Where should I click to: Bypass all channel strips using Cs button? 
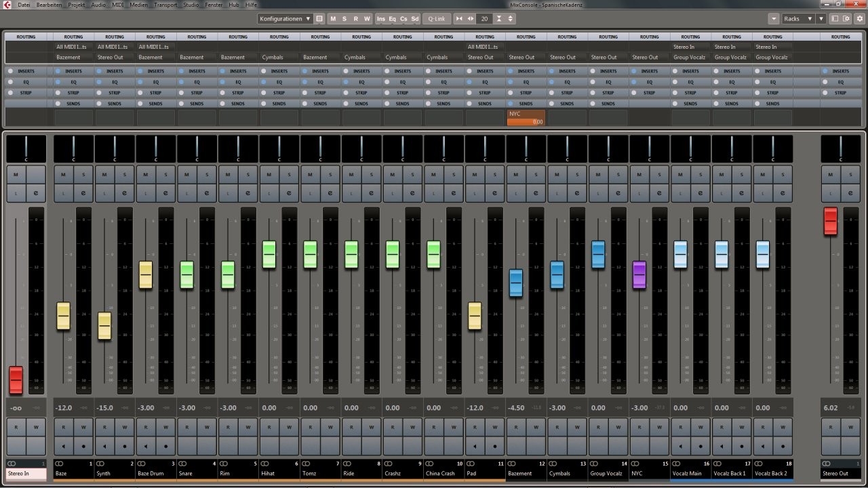point(403,19)
